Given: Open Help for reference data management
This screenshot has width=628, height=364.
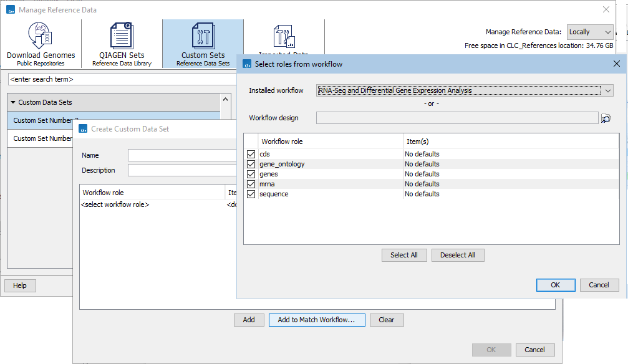Looking at the screenshot, I should (x=20, y=285).
